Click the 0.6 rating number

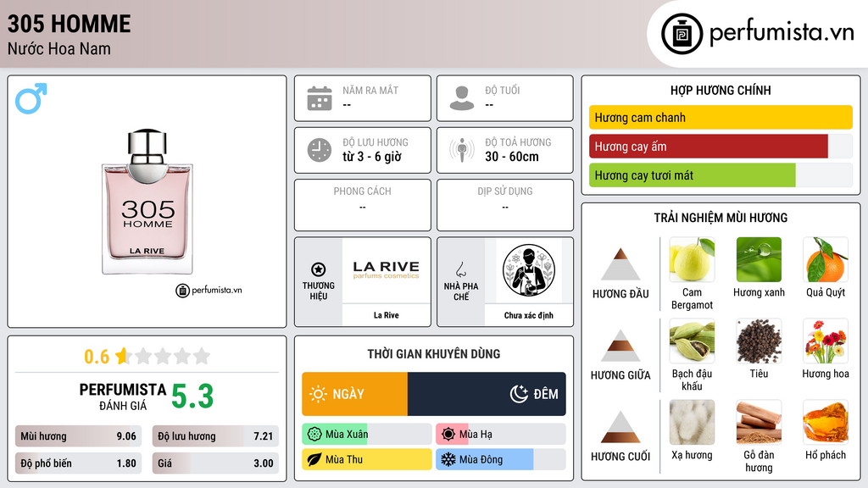coord(97,357)
